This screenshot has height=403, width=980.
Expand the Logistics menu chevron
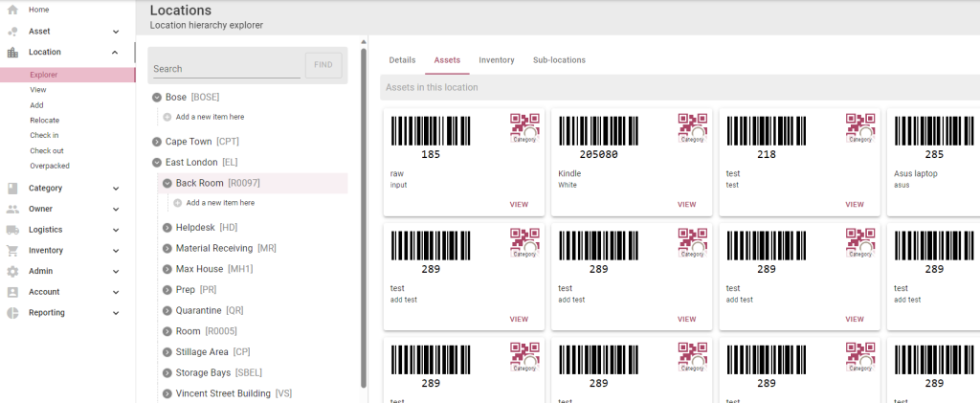(x=116, y=230)
